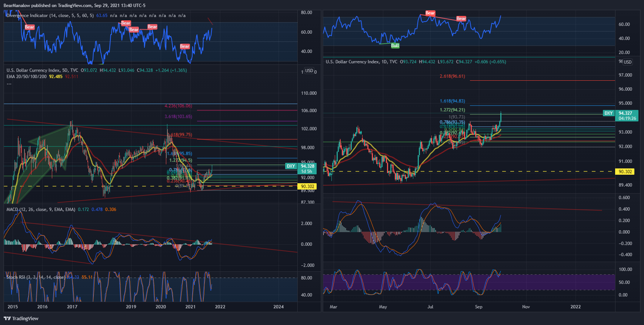Click the DXY symbol tag on the 5D chart
This screenshot has height=325, width=644.
click(x=291, y=166)
